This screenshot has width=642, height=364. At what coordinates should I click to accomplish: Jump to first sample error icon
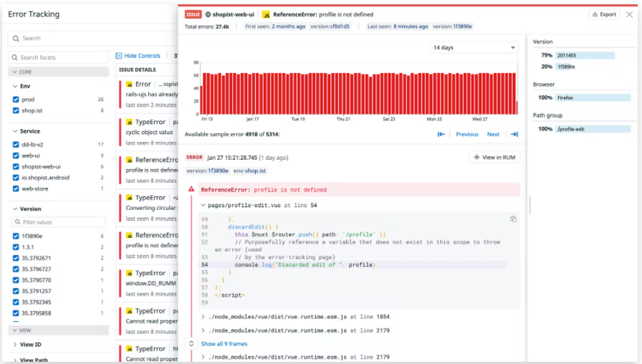441,134
